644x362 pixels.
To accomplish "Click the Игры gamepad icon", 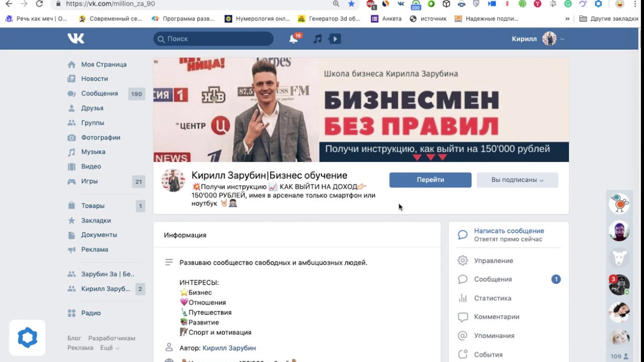I will click(71, 181).
